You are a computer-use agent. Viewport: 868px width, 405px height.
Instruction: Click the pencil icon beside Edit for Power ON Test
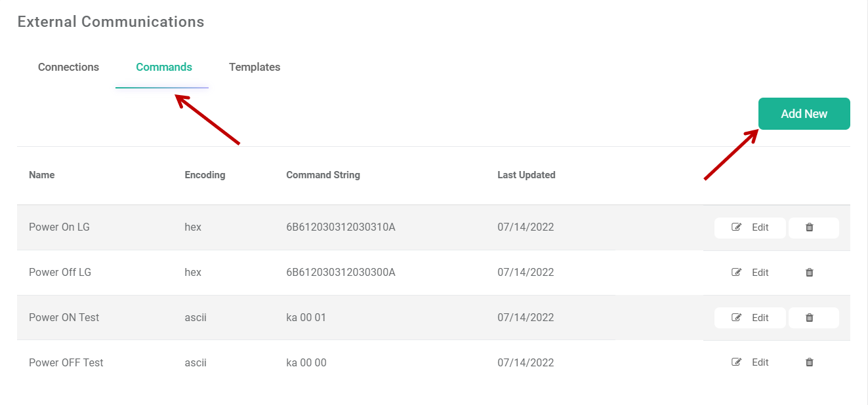[x=736, y=317]
